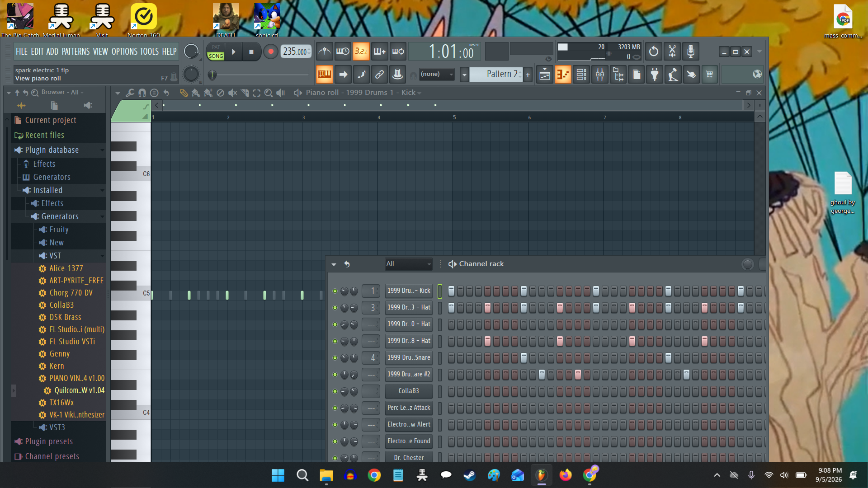Viewport: 868px width, 488px height.
Task: Adjust the song position slider
Action: point(258,75)
